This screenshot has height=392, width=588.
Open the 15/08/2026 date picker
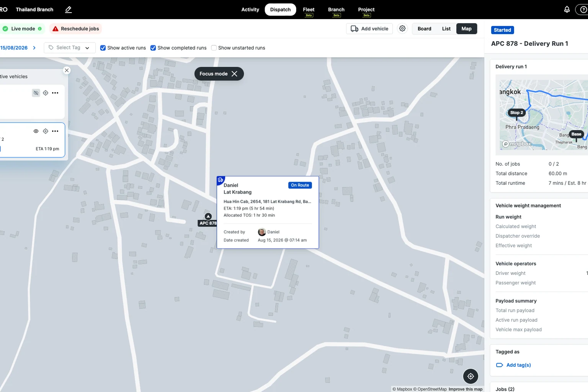point(14,48)
